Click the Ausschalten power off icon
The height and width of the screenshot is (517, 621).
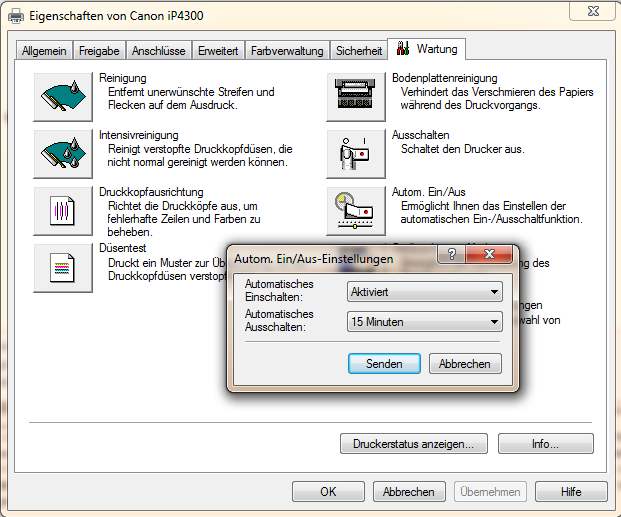click(356, 154)
